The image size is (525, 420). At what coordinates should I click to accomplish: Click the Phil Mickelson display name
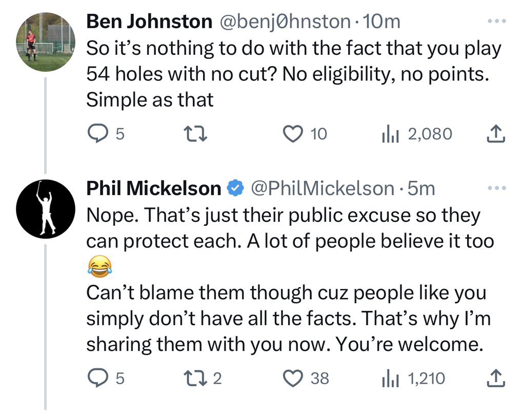pyautogui.click(x=153, y=188)
